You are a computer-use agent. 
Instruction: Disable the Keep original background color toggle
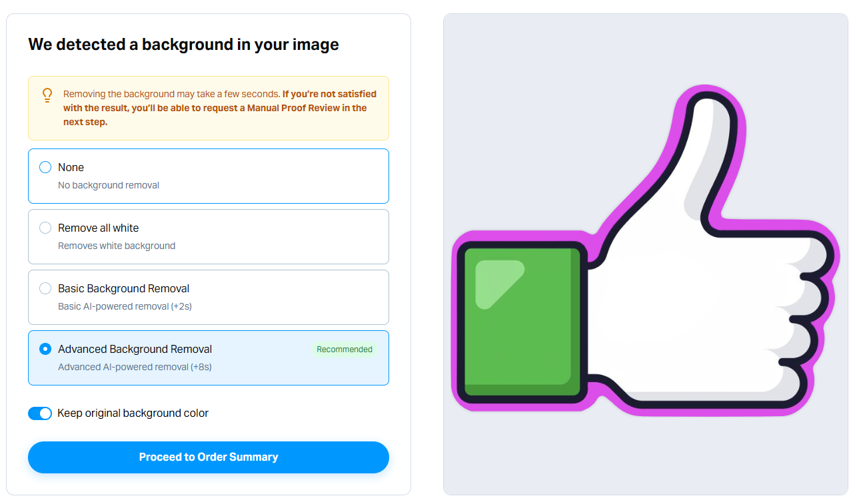tap(40, 413)
